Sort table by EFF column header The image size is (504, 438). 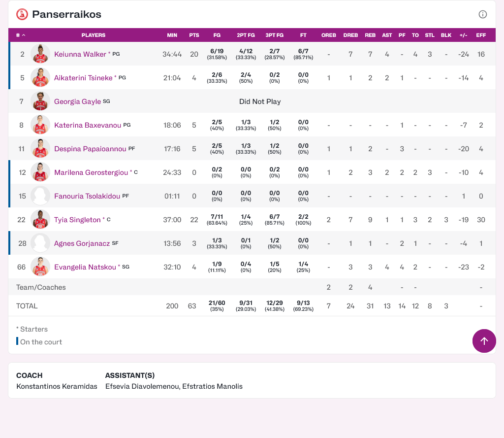click(x=481, y=35)
